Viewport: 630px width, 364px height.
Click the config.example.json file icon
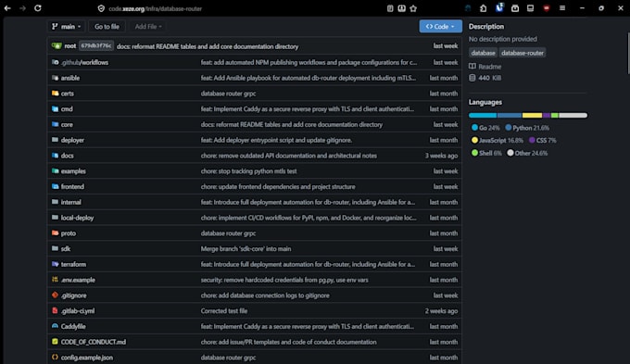(x=55, y=358)
